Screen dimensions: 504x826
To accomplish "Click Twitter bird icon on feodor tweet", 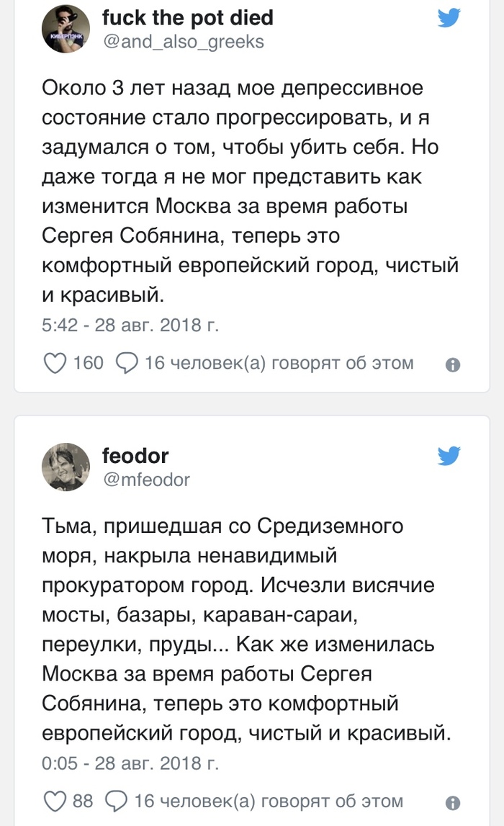I will (449, 455).
